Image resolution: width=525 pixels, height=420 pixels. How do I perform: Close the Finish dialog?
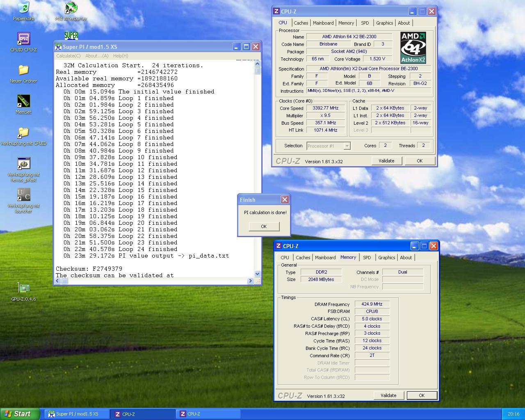pos(285,200)
